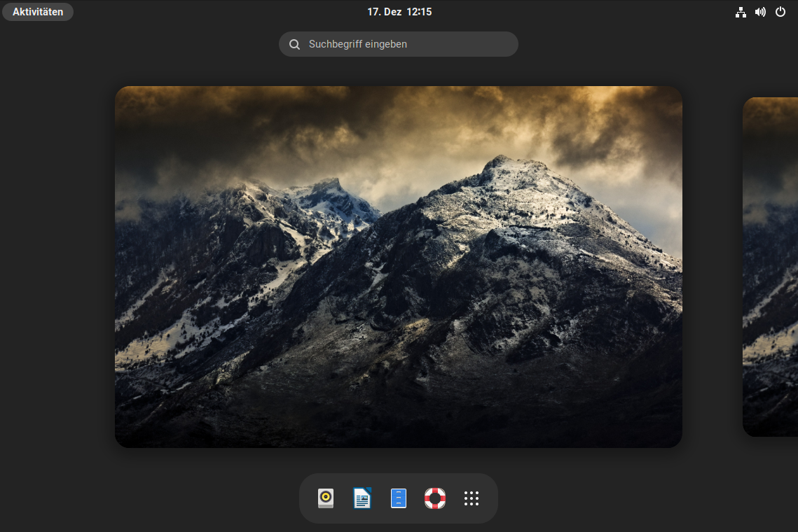Click the mountain wallpaper workspace preview
Screen dimensions: 798x532
[398, 266]
